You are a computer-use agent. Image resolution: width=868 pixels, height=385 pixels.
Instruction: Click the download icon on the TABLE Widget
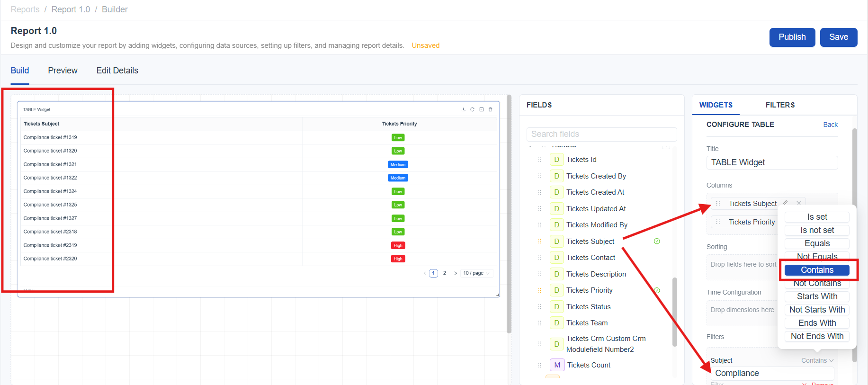[463, 109]
